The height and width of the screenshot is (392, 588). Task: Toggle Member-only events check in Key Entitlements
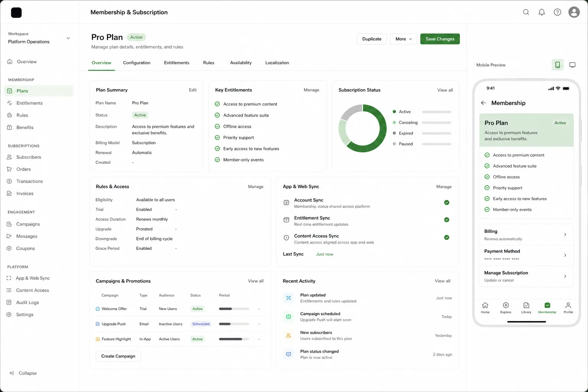point(217,160)
